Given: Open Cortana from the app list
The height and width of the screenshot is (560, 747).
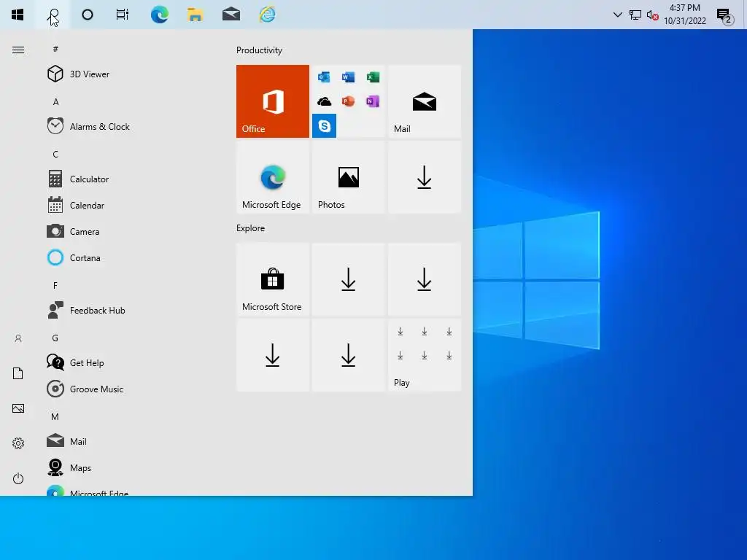Looking at the screenshot, I should 133,257.
